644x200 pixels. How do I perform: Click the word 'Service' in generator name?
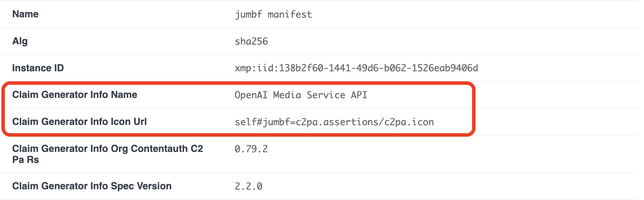tap(326, 95)
